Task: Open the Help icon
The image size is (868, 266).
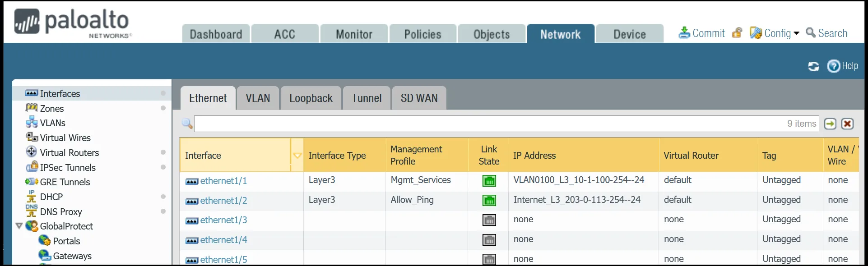Action: [x=833, y=66]
